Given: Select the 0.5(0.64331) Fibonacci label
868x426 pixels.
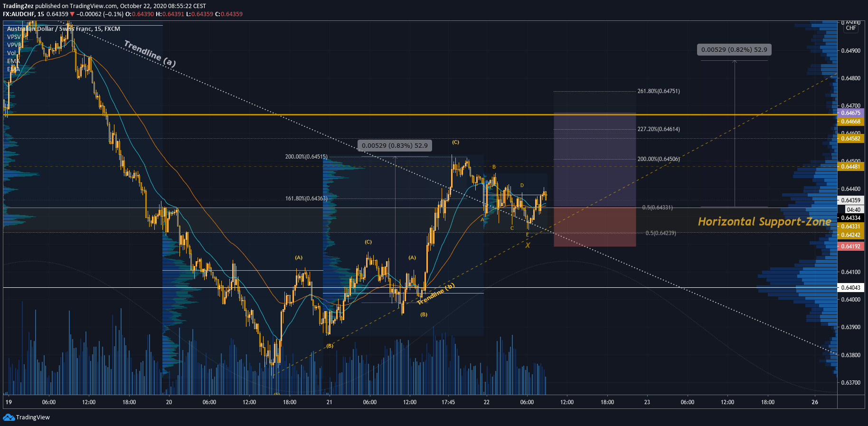Looking at the screenshot, I should (x=657, y=208).
